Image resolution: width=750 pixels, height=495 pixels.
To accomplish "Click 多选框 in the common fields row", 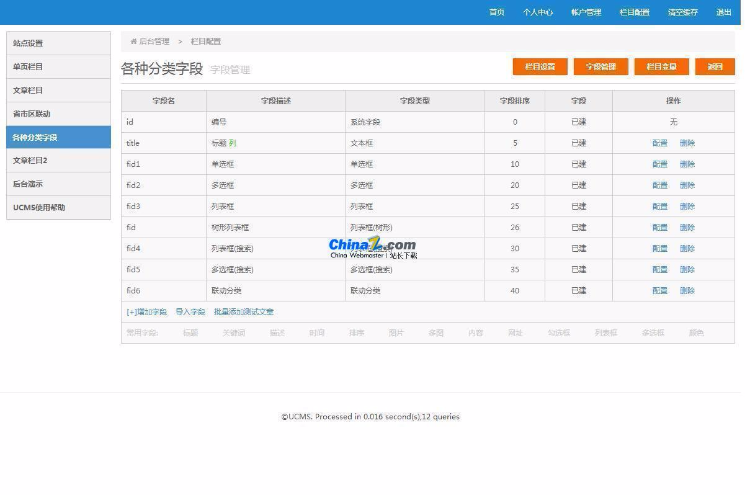I will point(653,332).
